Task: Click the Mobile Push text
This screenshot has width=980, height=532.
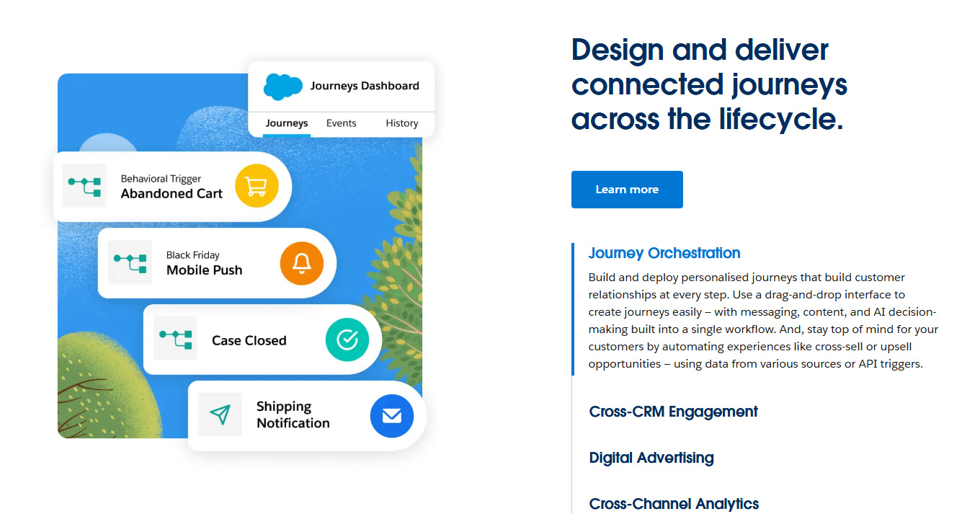Action: coord(205,270)
